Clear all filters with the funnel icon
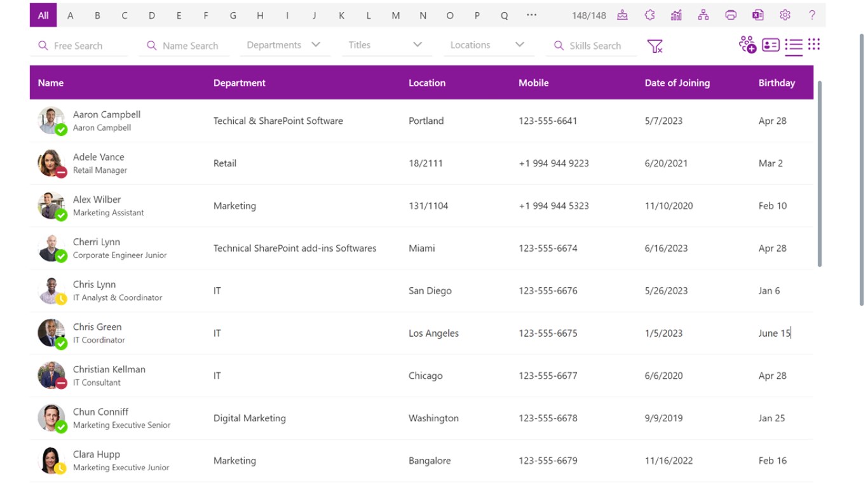Image resolution: width=868 pixels, height=488 pixels. pyautogui.click(x=654, y=46)
